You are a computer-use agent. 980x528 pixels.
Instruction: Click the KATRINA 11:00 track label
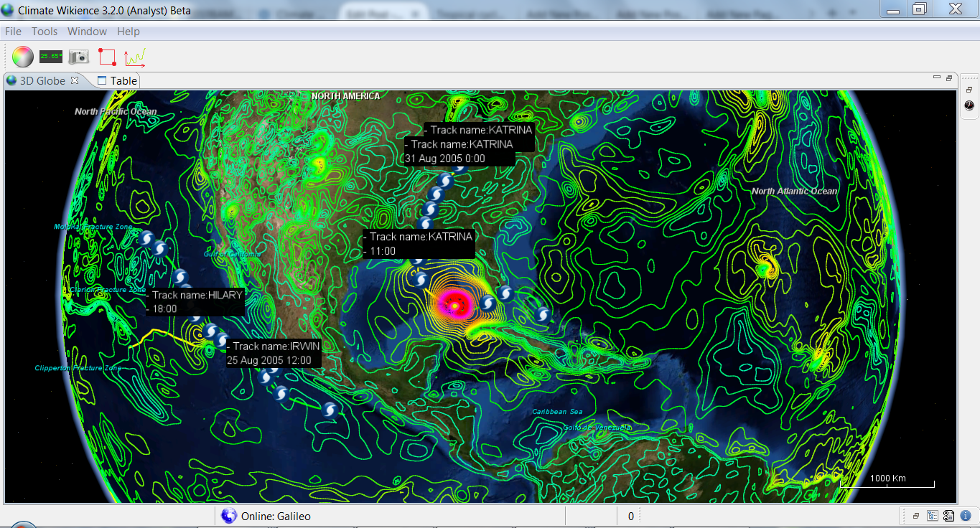pos(419,244)
